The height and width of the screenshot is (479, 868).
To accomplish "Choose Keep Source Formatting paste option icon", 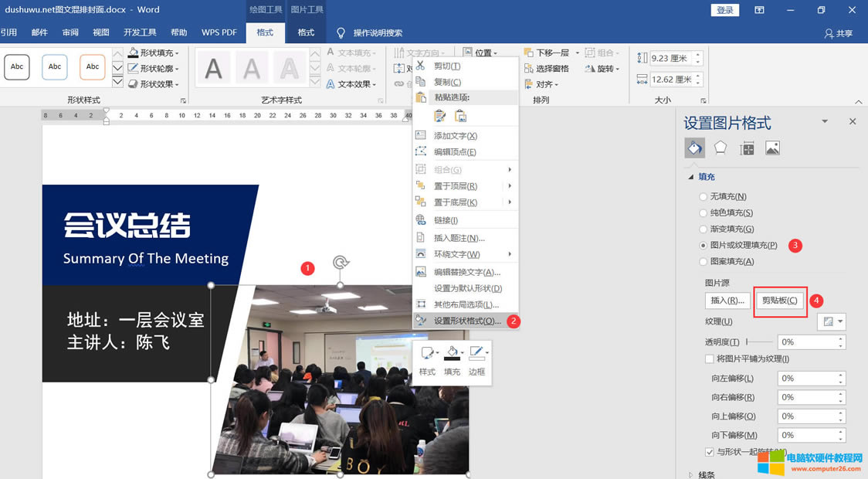I will tap(439, 116).
